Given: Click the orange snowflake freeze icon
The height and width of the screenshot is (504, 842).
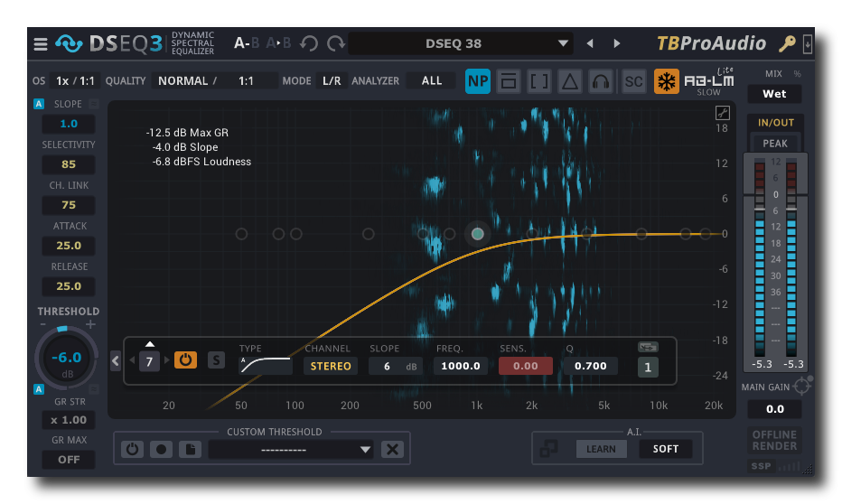Looking at the screenshot, I should click(667, 81).
